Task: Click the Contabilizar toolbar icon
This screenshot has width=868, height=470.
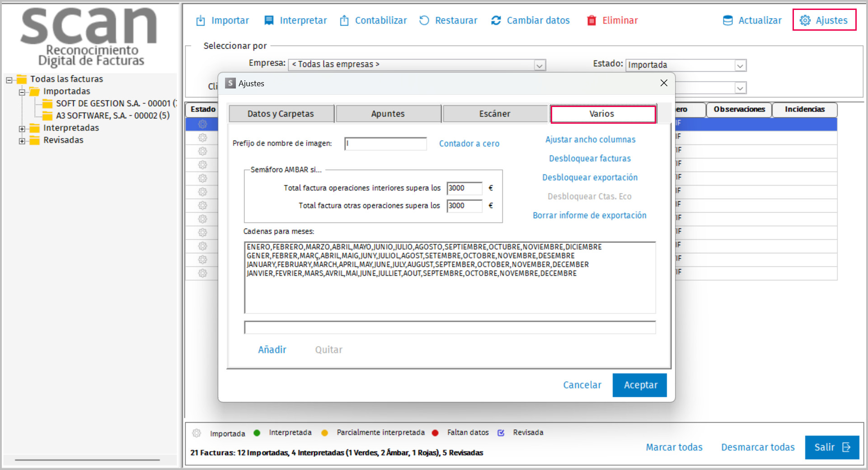Action: (344, 20)
